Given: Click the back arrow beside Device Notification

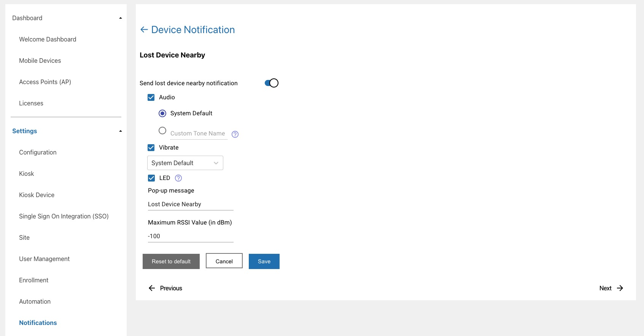Looking at the screenshot, I should click(144, 30).
